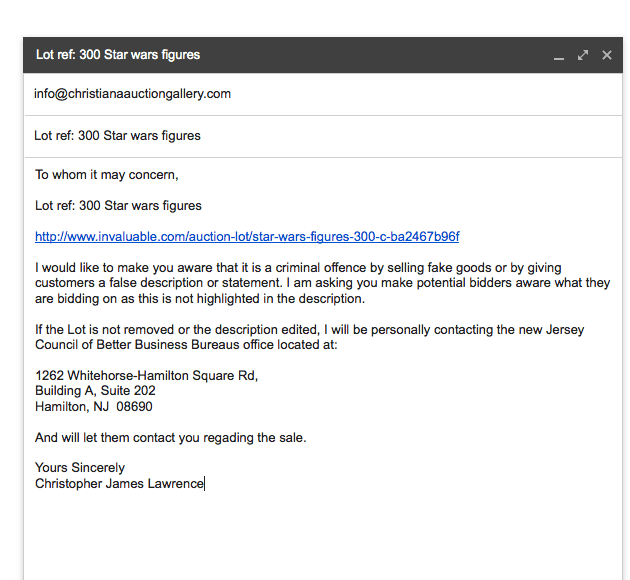Screen dimensions: 630x580
Task: Click in the paragraph about criminal offence
Action: (323, 283)
